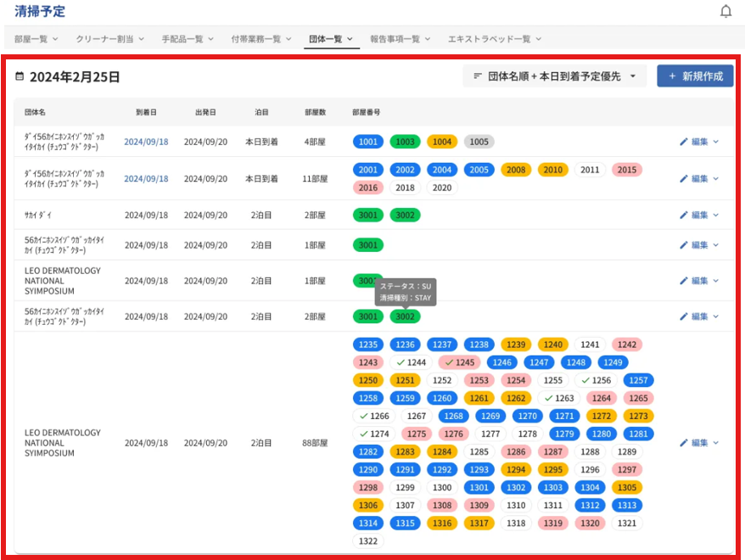Screen dimensions: 745x560
Task: Click the pencil 編集 icon in the 11部屋 row
Action: (684, 179)
